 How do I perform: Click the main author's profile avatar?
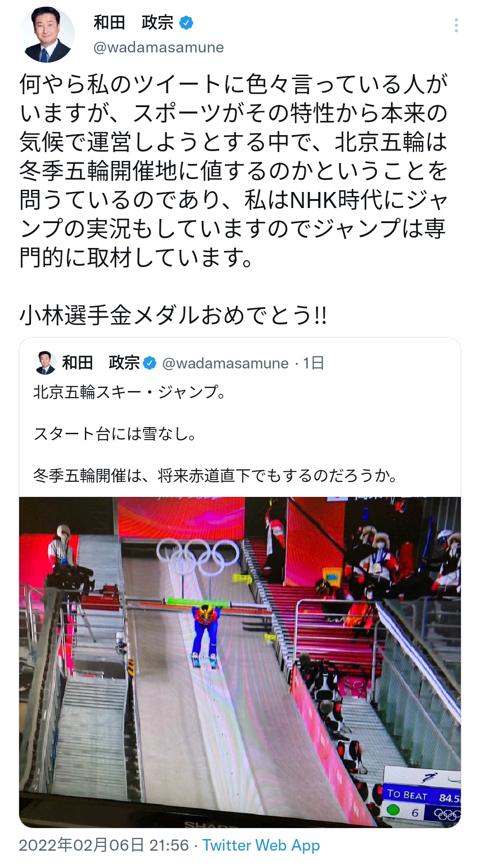tap(47, 35)
